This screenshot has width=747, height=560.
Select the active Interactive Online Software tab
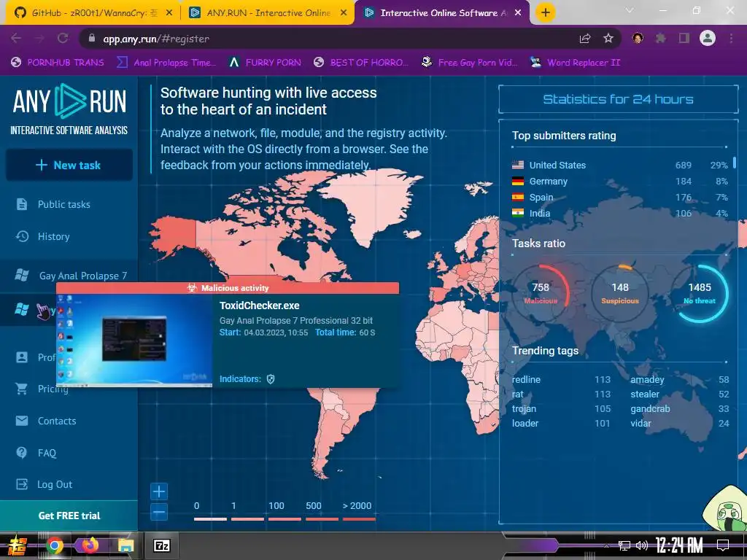[x=442, y=13]
